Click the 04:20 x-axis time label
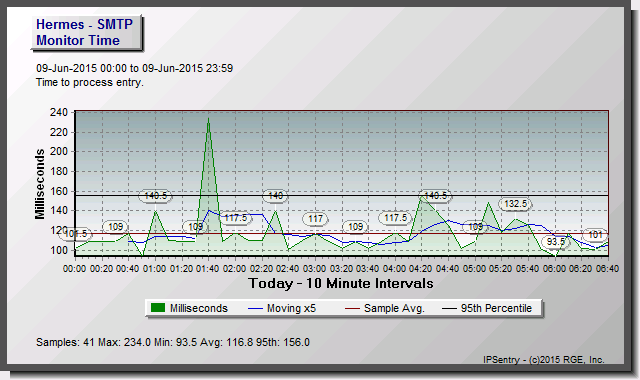The width and height of the screenshot is (640, 380). tap(421, 269)
